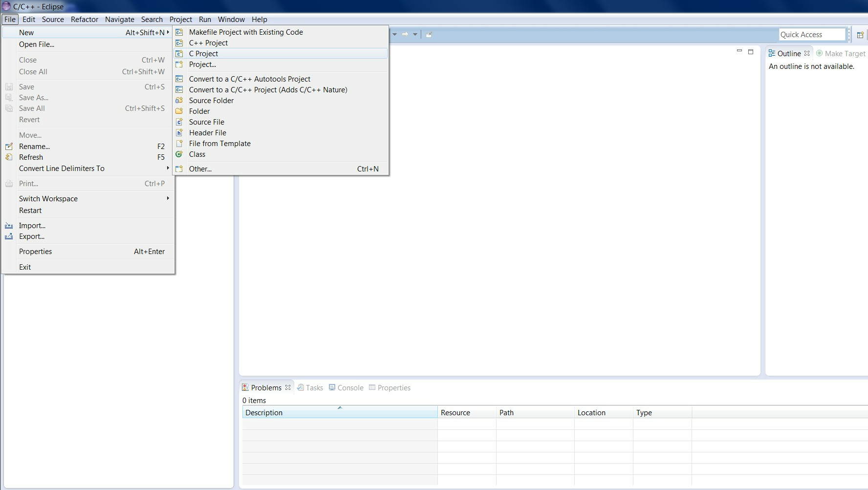The image size is (868, 490).
Task: Click the Problems view icon
Action: (x=245, y=387)
